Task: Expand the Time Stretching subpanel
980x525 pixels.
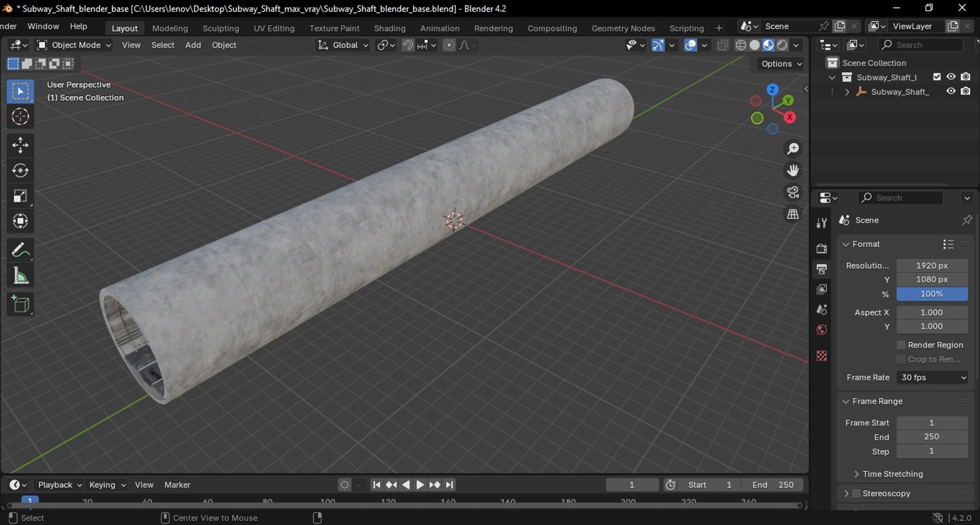Action: pyautogui.click(x=856, y=474)
